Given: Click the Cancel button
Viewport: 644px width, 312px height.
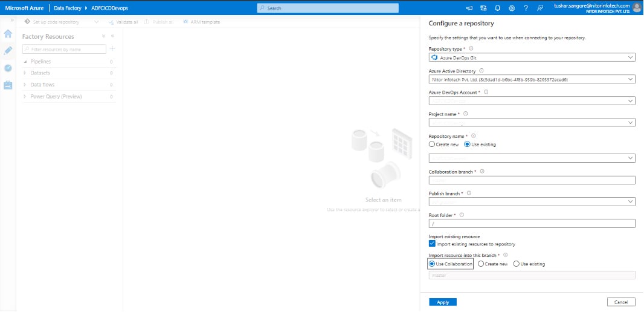Looking at the screenshot, I should tap(621, 302).
